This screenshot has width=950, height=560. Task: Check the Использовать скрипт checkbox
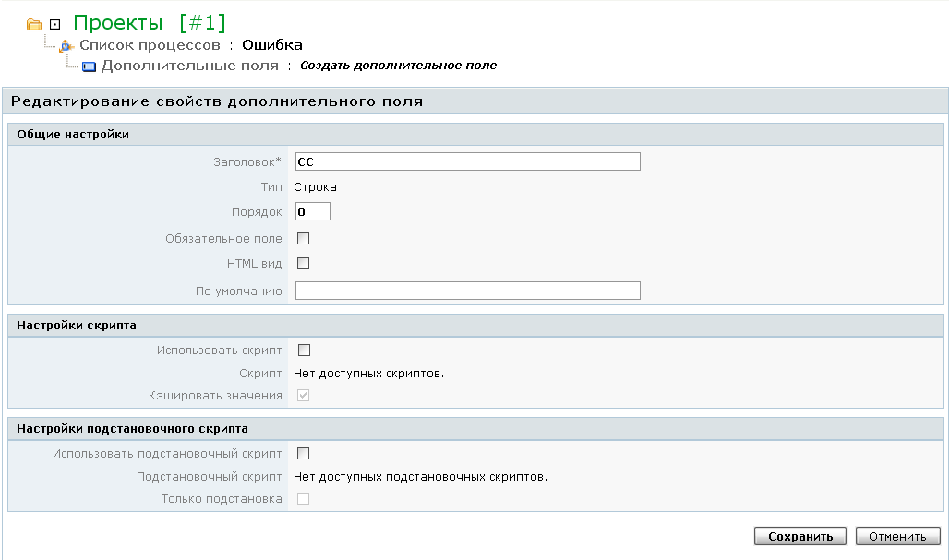click(x=304, y=351)
